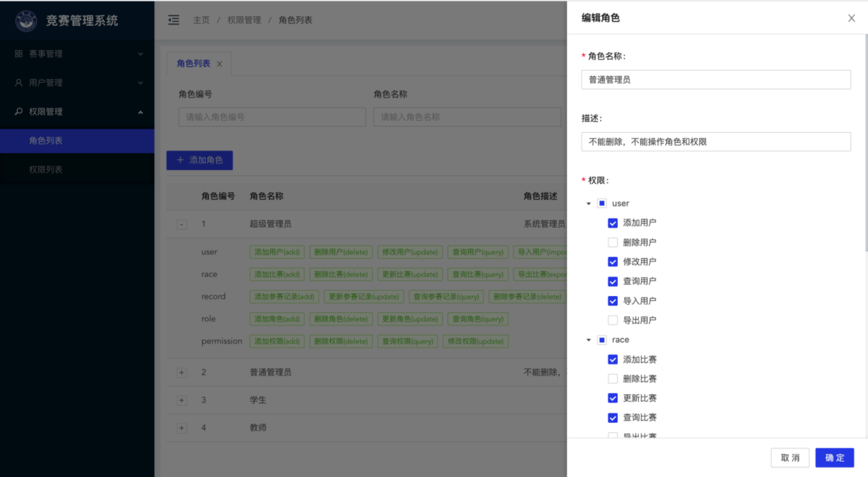This screenshot has width=868, height=477.
Task: Close the 角色列表 tab with X
Action: click(x=219, y=64)
